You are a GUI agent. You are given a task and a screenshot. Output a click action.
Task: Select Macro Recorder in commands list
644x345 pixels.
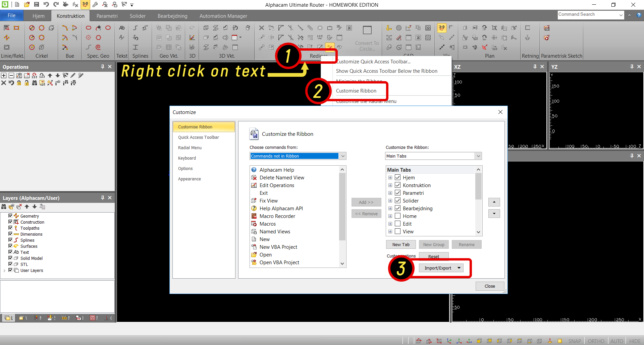point(277,216)
